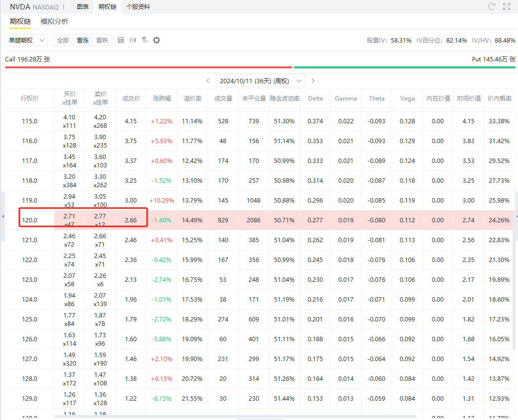Click the refresh icon at top right
518x420 pixels.
pos(492,6)
